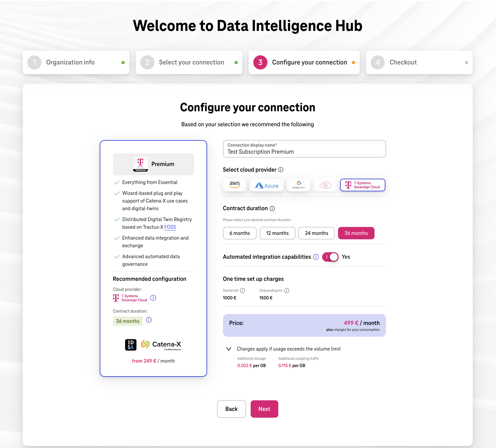Choose Azure as cloud provider
Screen dimensions: 496x448
267,185
